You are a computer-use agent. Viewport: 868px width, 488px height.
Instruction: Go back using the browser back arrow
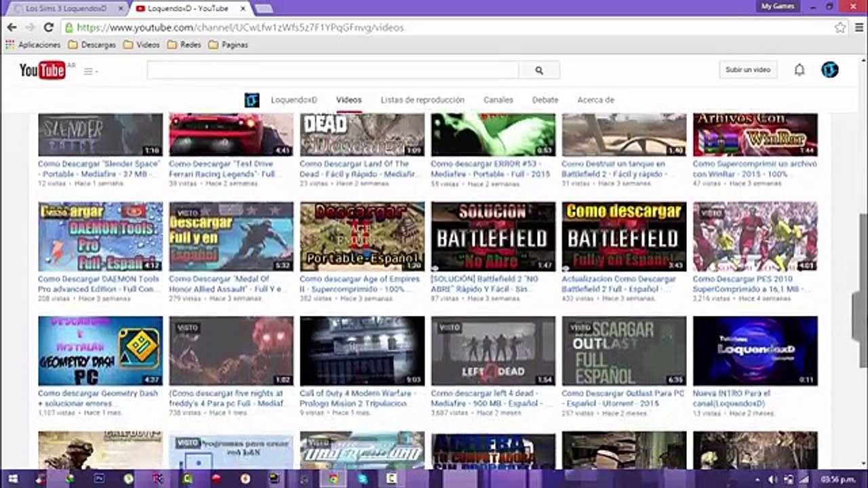click(x=12, y=28)
